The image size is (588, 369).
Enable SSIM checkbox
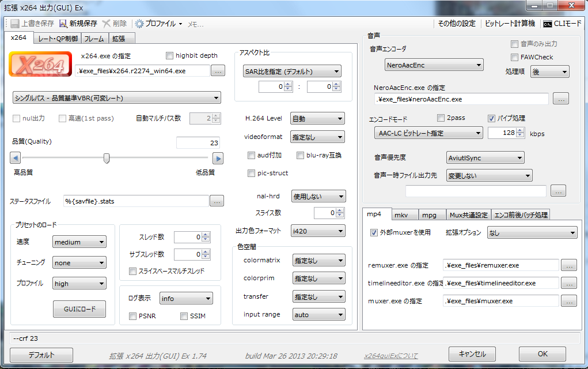(184, 316)
